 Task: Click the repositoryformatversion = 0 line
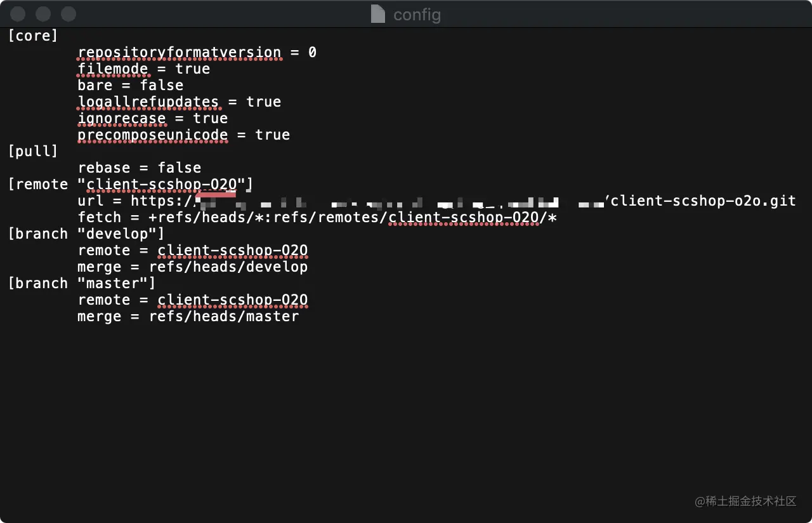[x=197, y=52]
